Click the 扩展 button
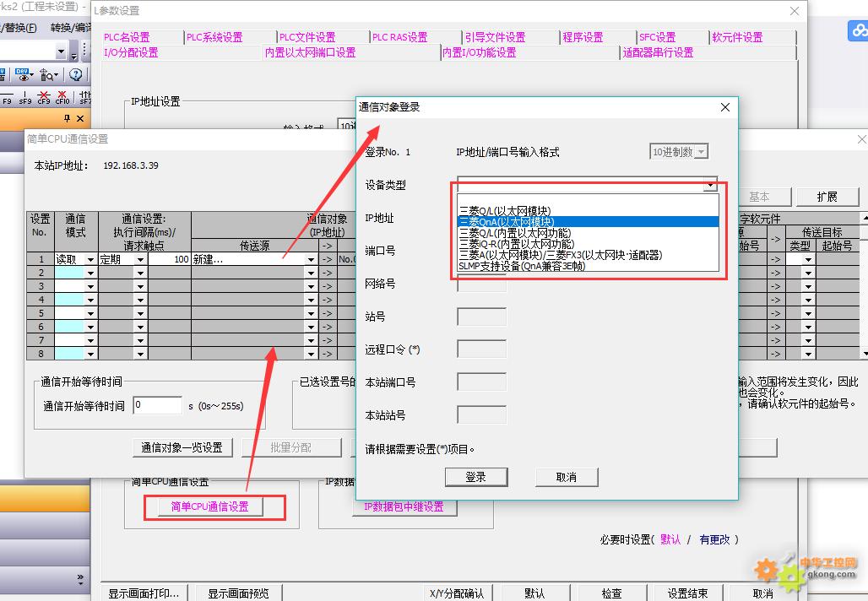Viewport: 868px width, 601px height. (x=827, y=197)
